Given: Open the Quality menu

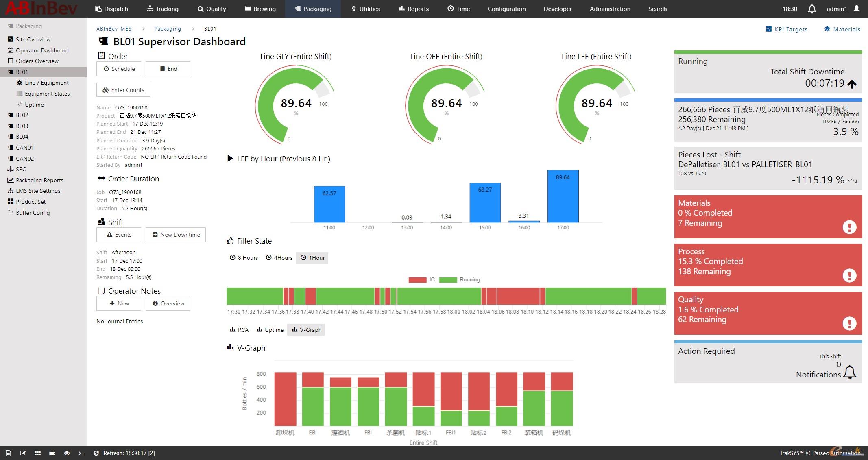Looking at the screenshot, I should click(212, 9).
